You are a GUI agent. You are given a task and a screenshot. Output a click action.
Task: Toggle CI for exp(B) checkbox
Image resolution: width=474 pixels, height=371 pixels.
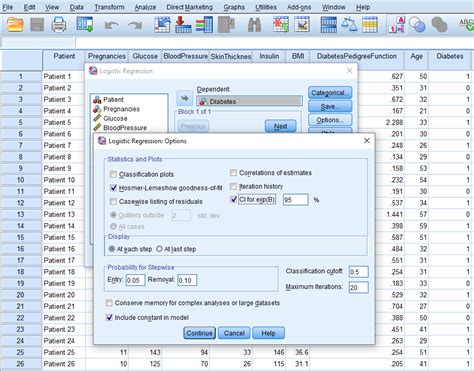(x=233, y=199)
